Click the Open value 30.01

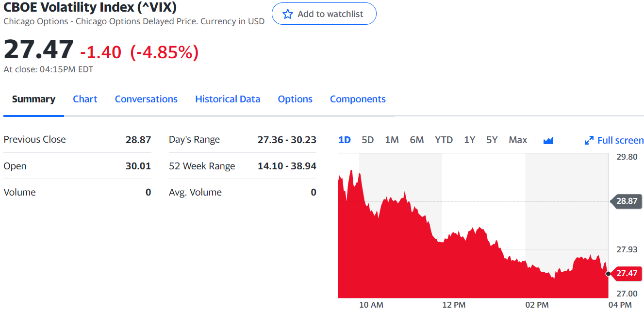point(138,166)
